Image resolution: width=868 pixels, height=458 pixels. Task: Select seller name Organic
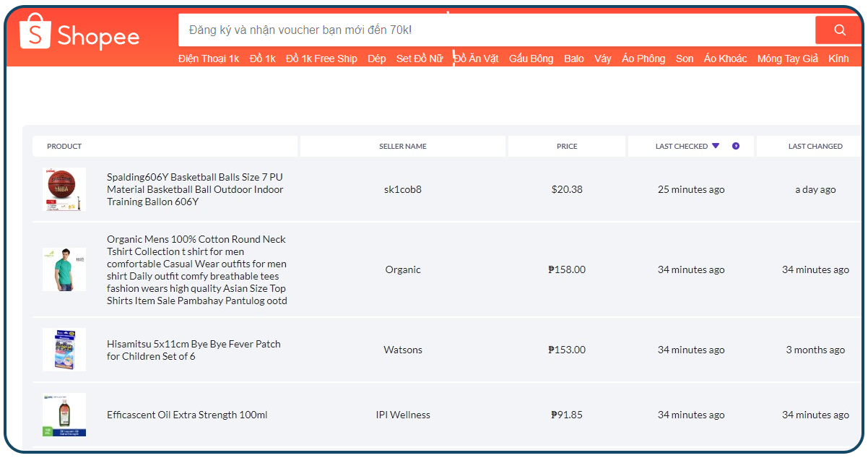coord(403,269)
